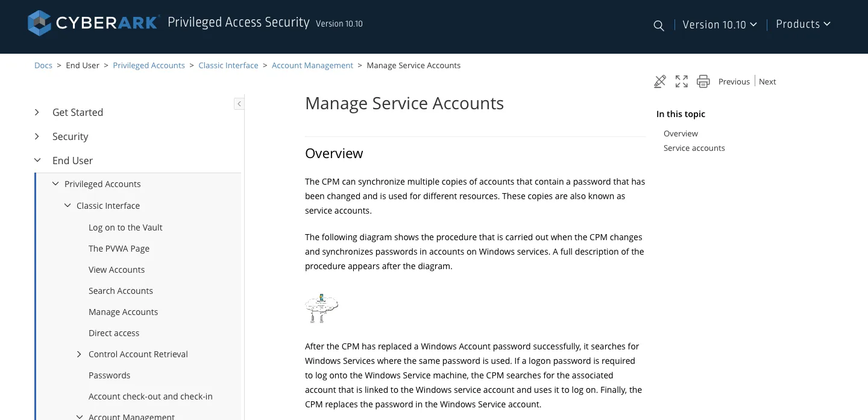Open Control Account Retrieval entry
The height and width of the screenshot is (420, 868).
tap(138, 354)
